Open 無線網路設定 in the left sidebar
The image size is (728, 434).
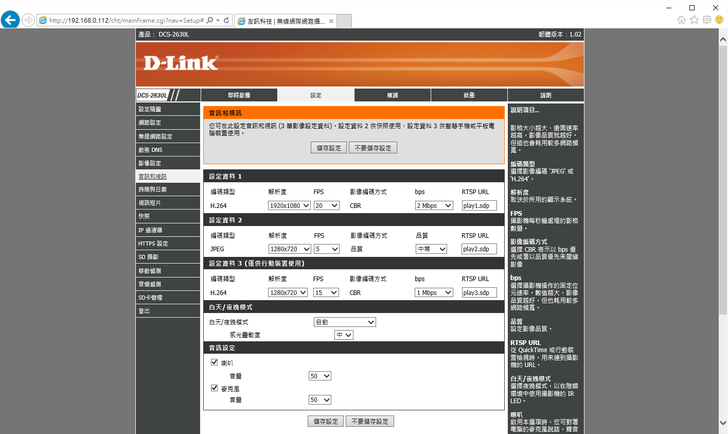click(155, 136)
